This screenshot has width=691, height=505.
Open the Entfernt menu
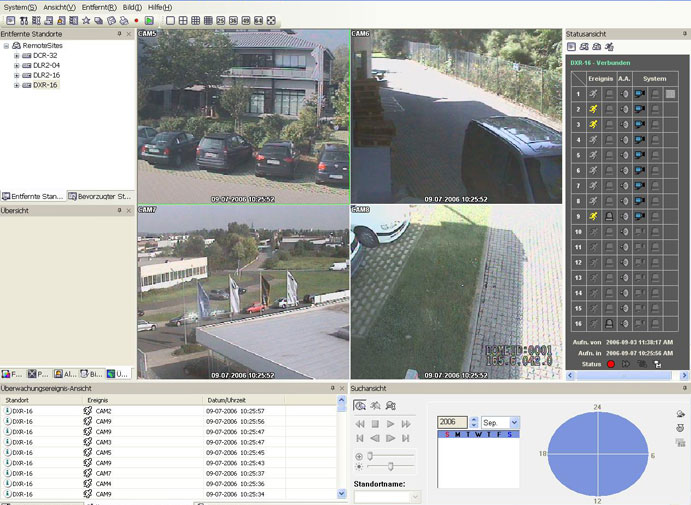(99, 7)
